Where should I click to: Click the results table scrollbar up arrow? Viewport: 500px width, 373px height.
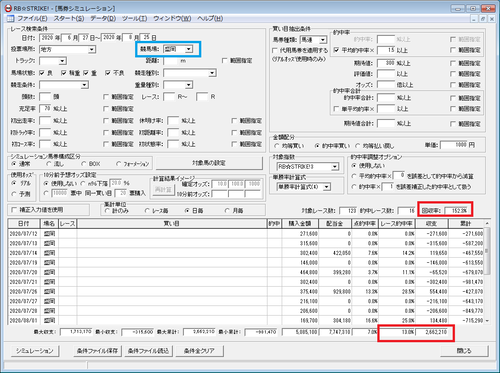[x=487, y=223]
